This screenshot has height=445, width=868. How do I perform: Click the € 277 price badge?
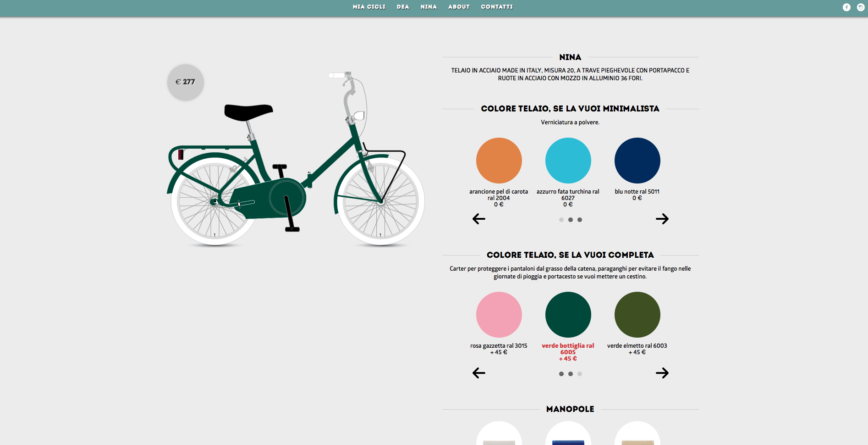coord(186,82)
